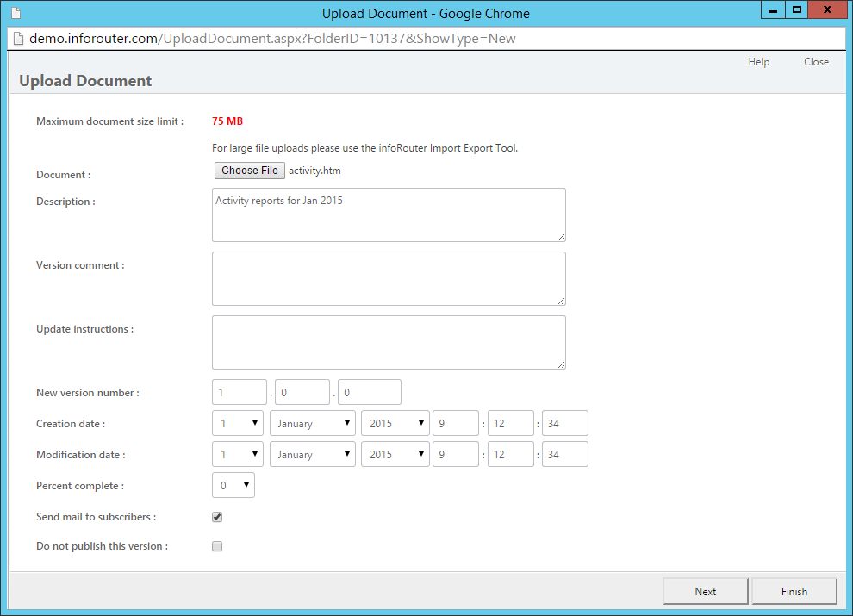The image size is (853, 616).
Task: Select the major version number field
Action: [240, 392]
